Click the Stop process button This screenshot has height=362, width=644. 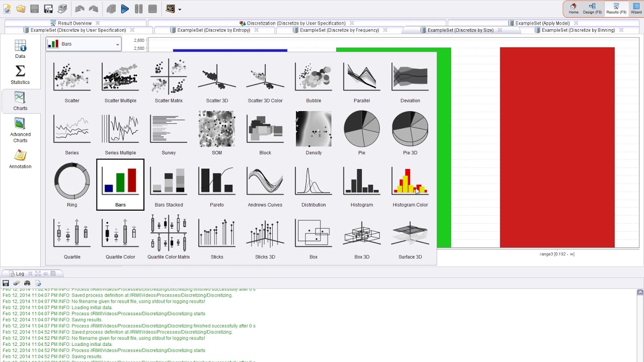click(x=152, y=9)
